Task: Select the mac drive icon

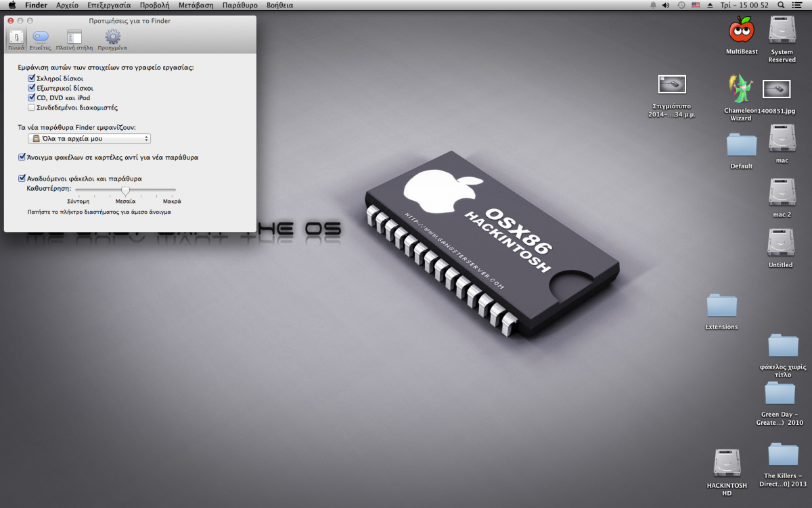Action: click(x=782, y=139)
